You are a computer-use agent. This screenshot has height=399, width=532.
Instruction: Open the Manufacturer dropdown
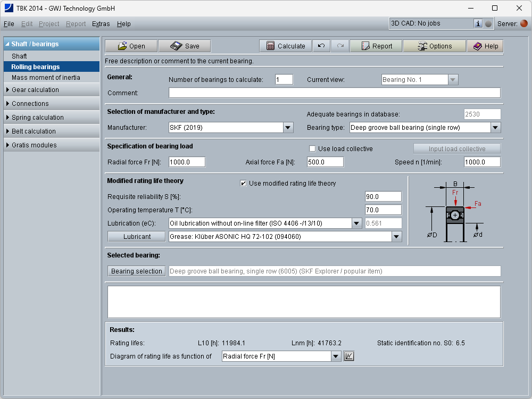(x=288, y=128)
